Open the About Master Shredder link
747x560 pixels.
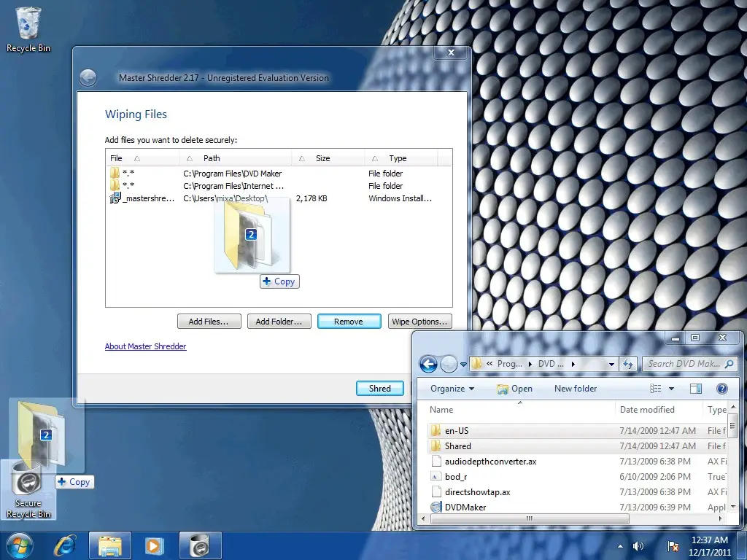(146, 346)
